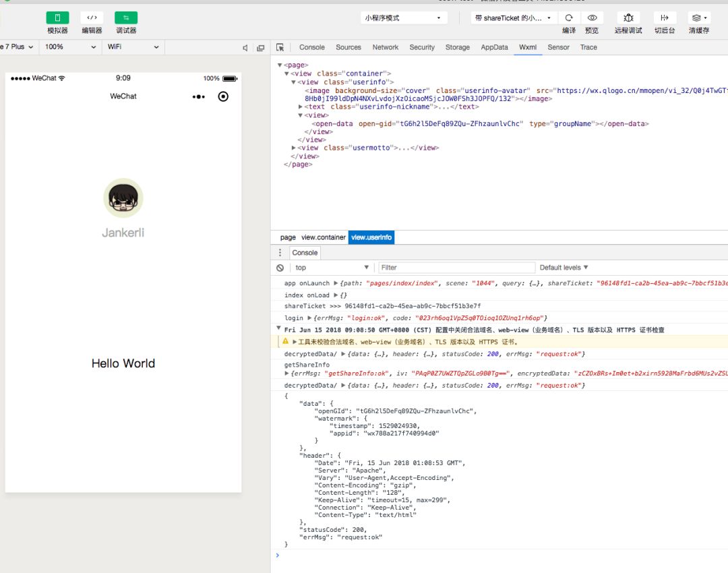Switch to the Storage tab
This screenshot has height=573, width=728.
pos(458,47)
